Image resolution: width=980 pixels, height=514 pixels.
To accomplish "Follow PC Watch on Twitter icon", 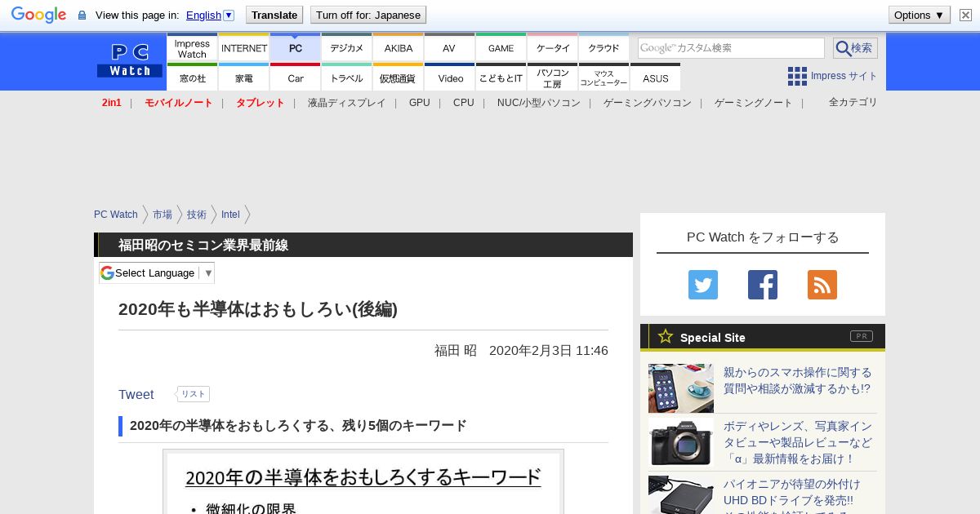I will click(x=703, y=285).
